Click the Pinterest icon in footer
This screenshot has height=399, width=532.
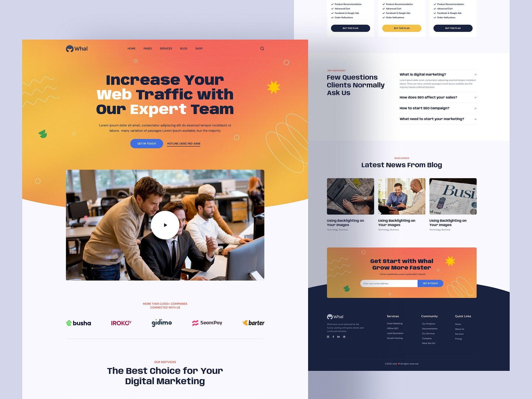tap(344, 336)
